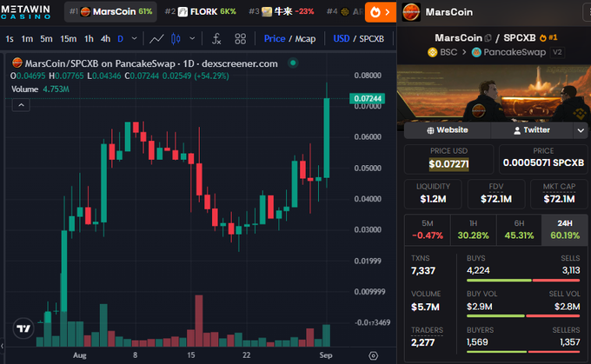Select the 1s timeframe
This screenshot has height=364, width=591.
click(x=10, y=39)
